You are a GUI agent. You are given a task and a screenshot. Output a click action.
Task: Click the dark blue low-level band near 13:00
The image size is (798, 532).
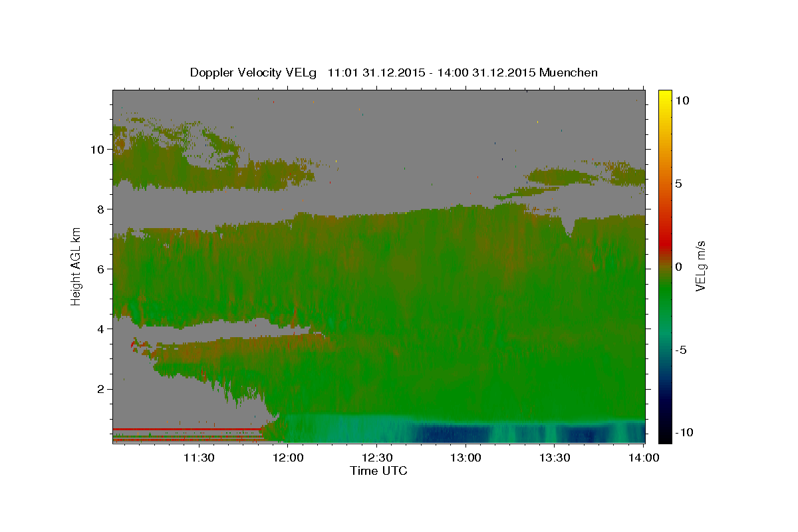pos(454,433)
